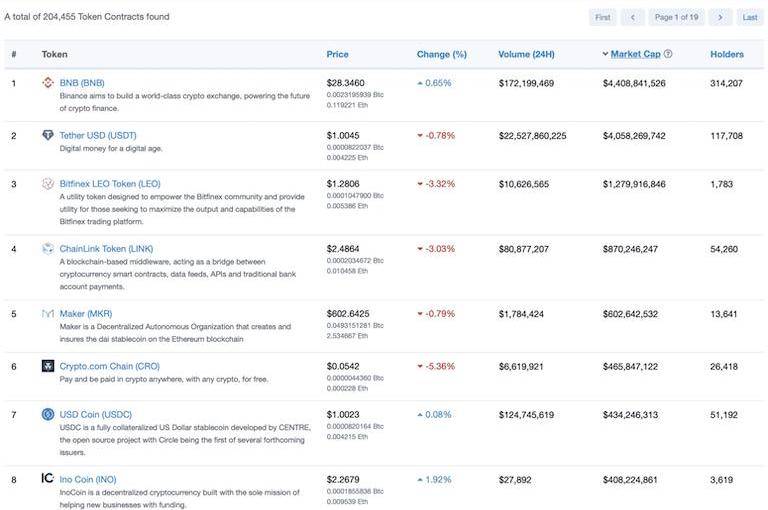The image size is (768, 510).
Task: Click the Tether USD diamond logo icon
Action: (48, 135)
